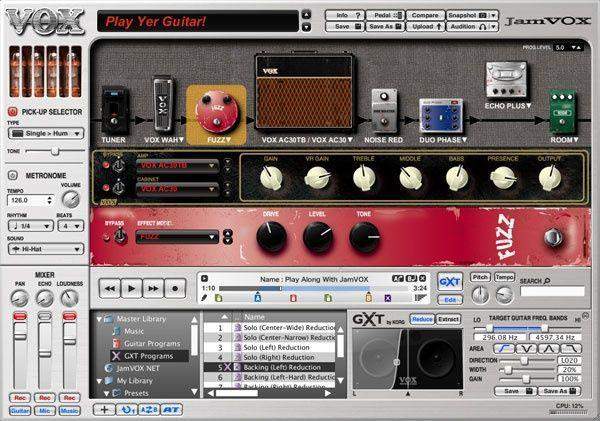Click the Compare button
This screenshot has height=421, width=600.
[x=425, y=15]
